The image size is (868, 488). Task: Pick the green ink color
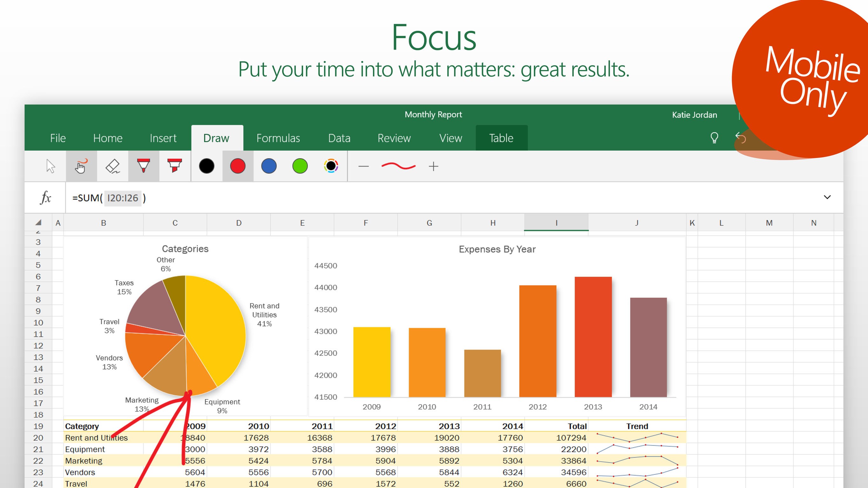pos(300,166)
